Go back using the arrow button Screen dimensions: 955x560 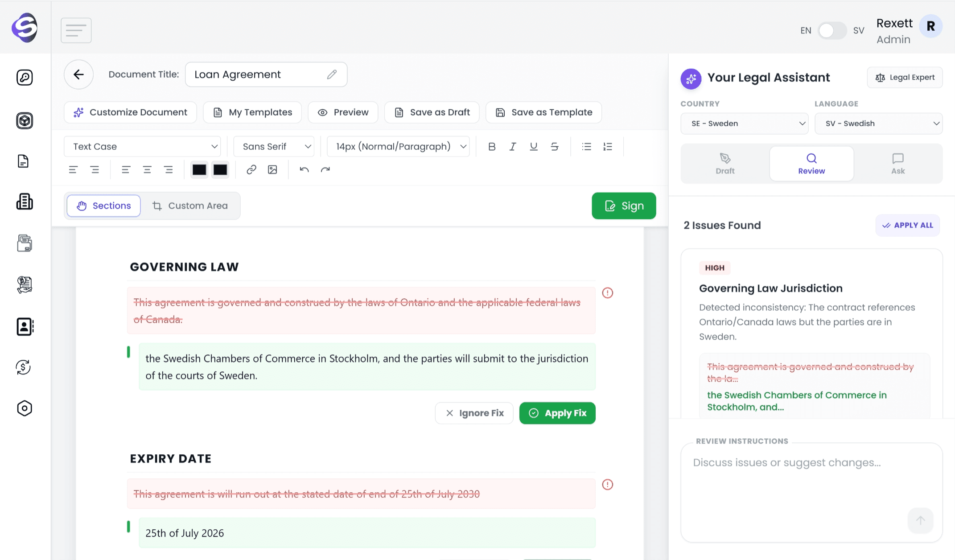click(78, 74)
